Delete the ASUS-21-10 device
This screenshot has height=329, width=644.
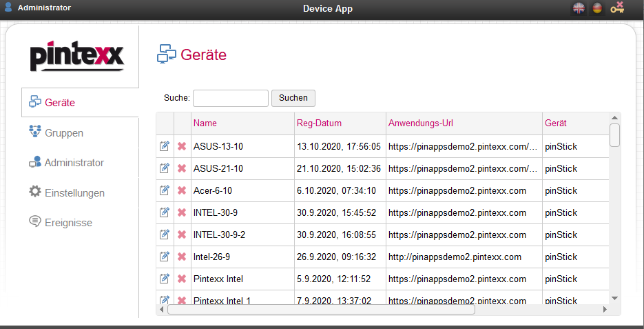182,168
